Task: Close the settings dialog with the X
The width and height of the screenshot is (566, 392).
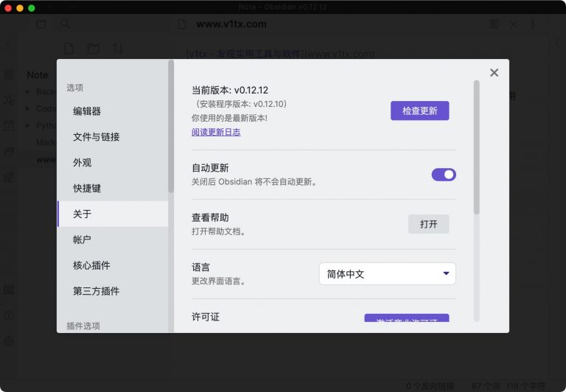Action: (495, 72)
